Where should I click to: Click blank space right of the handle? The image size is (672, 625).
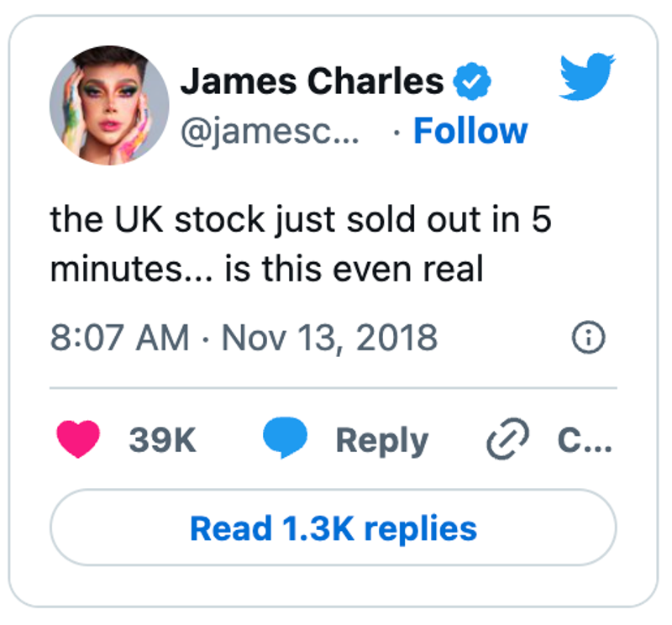click(375, 131)
